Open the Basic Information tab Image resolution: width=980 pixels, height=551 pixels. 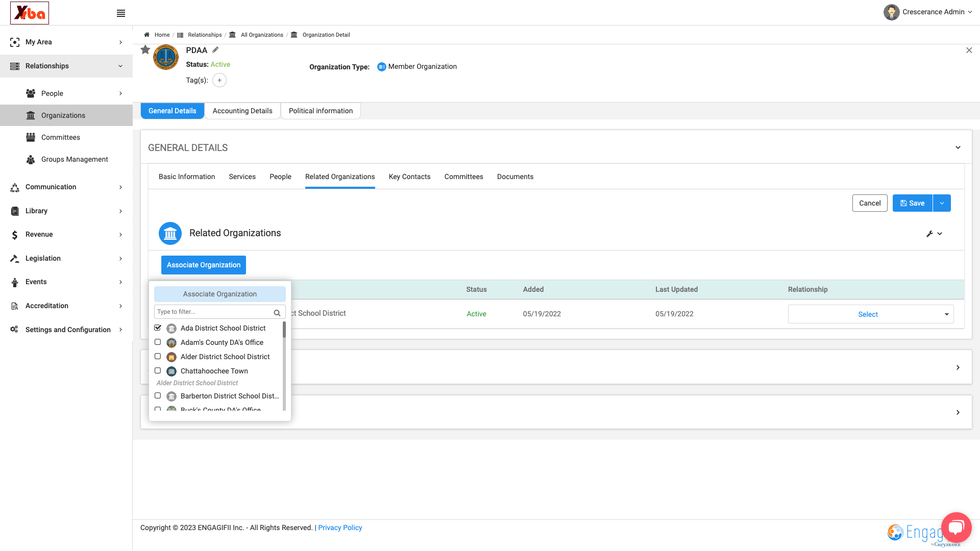pos(187,177)
